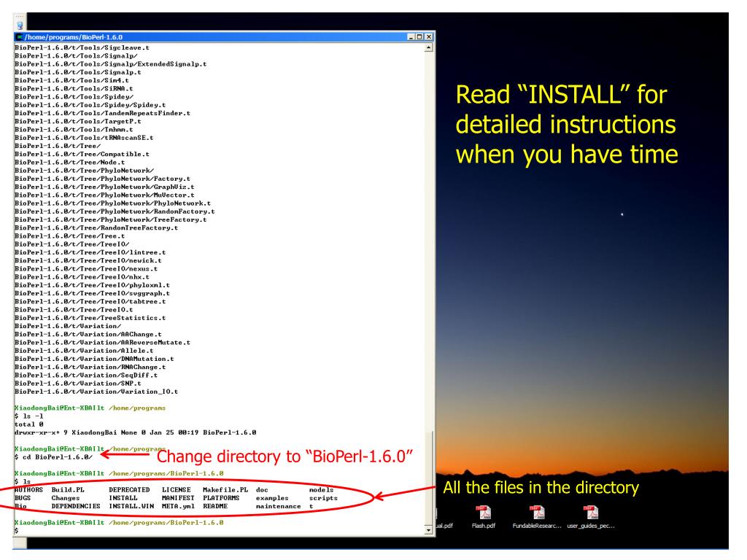Click the 'total 0' output line
Image resolution: width=747 pixels, height=560 pixels.
click(x=28, y=424)
